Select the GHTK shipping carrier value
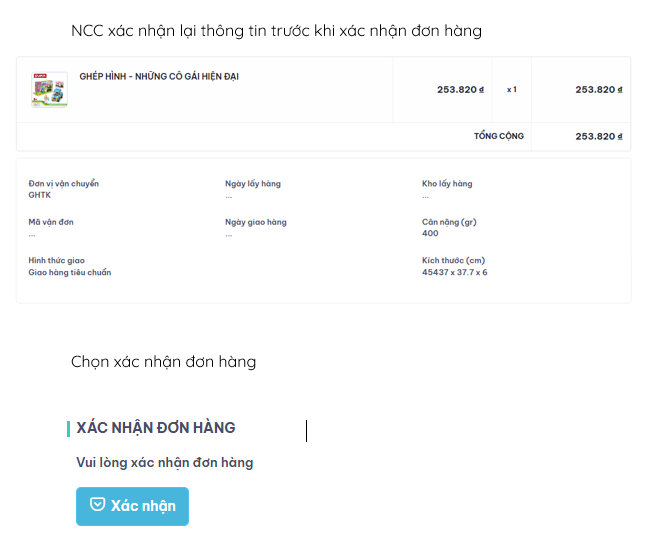647x535 pixels. (40, 195)
